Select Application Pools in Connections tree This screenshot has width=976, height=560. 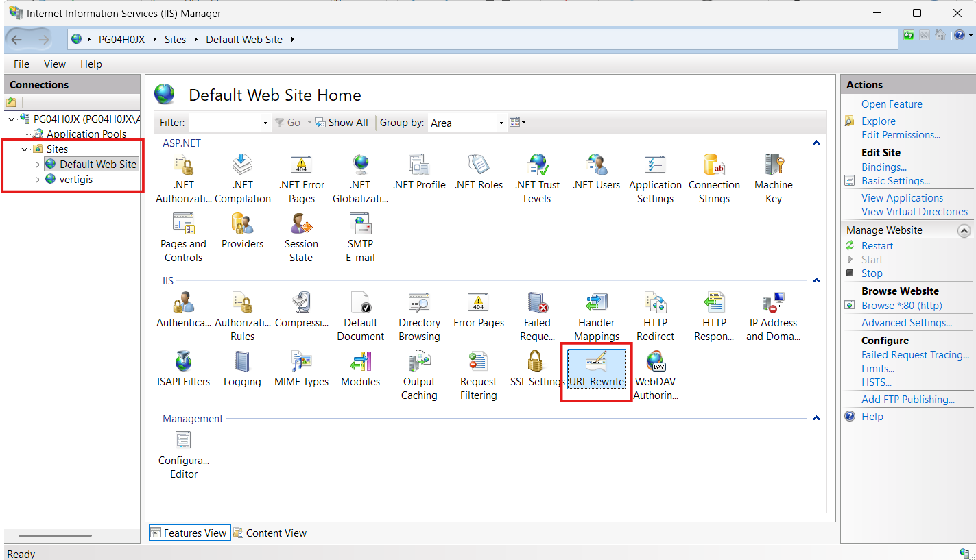click(x=86, y=134)
